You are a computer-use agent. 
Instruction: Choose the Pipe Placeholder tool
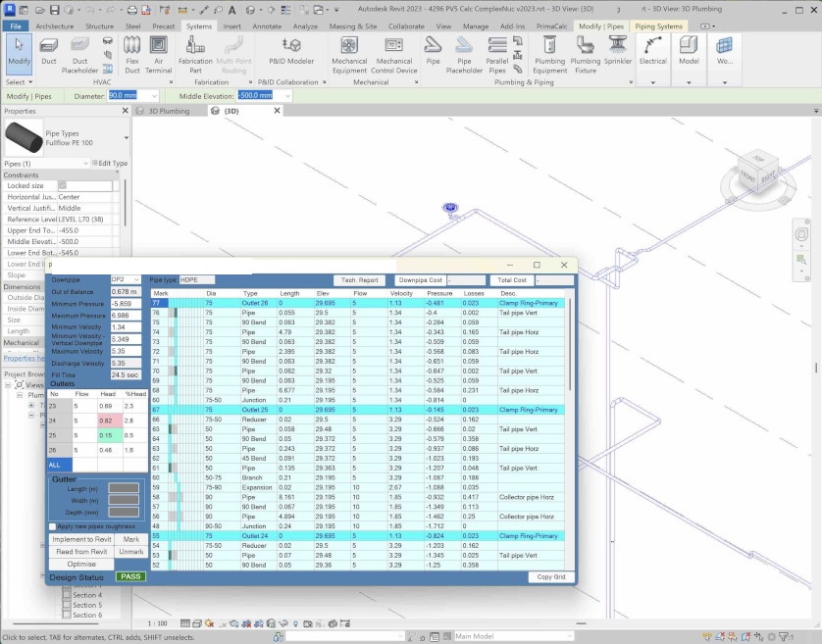click(464, 55)
